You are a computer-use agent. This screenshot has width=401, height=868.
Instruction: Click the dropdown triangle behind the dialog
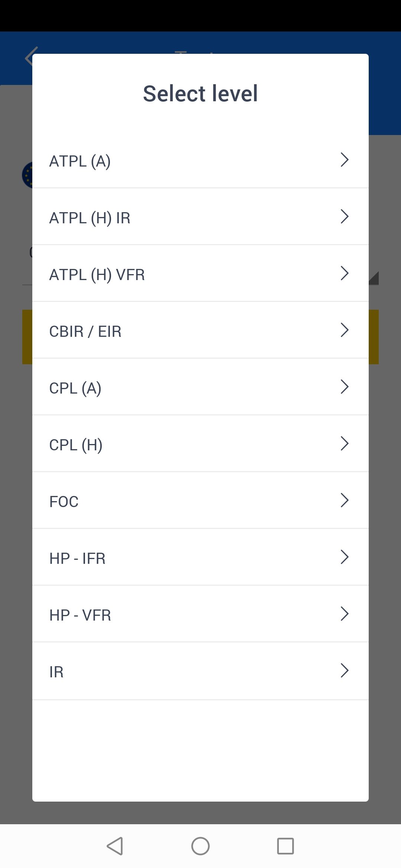click(x=374, y=278)
